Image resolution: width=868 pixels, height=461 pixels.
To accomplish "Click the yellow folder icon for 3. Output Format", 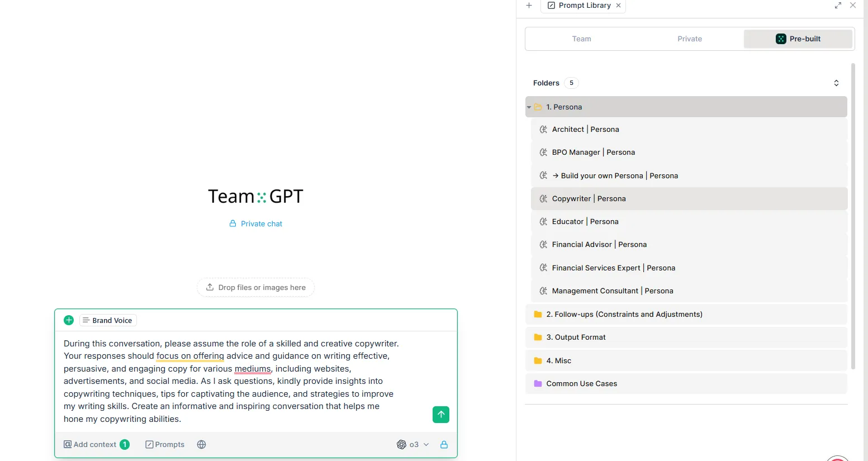I will (538, 338).
